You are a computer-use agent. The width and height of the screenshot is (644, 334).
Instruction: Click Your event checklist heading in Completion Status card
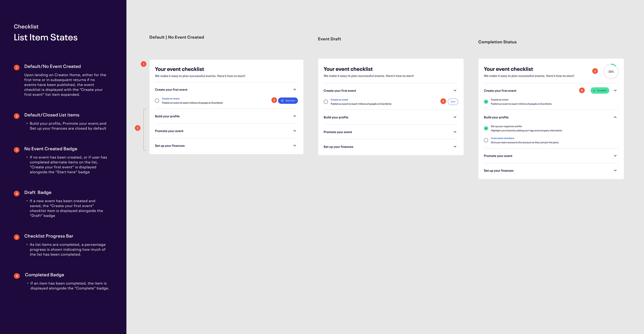(x=508, y=69)
